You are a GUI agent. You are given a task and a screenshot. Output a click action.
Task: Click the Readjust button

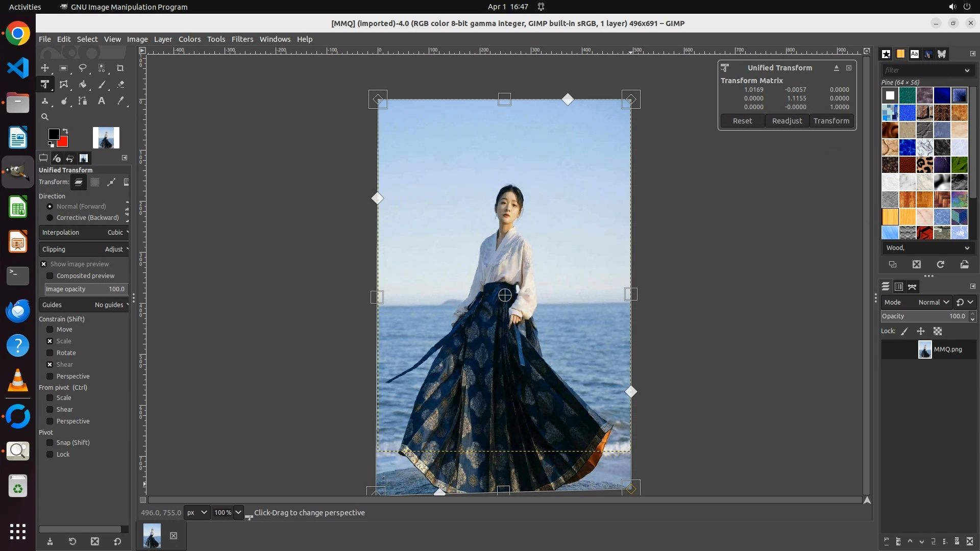(x=787, y=121)
